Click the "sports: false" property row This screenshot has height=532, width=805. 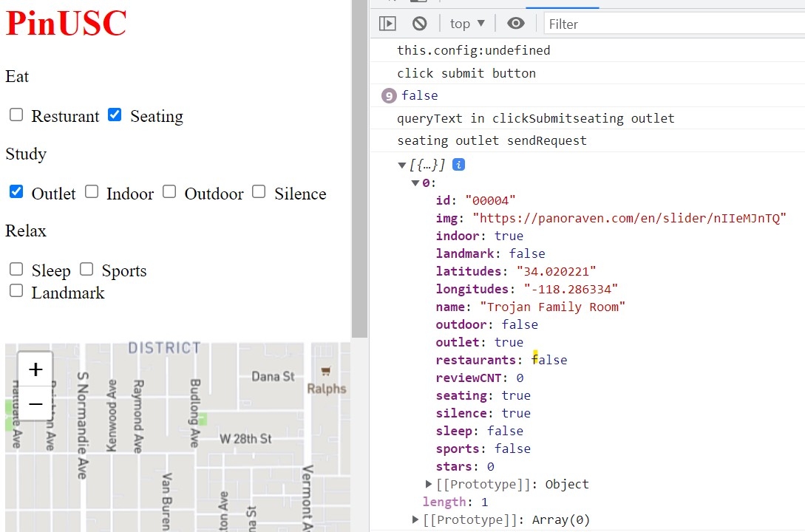483,449
